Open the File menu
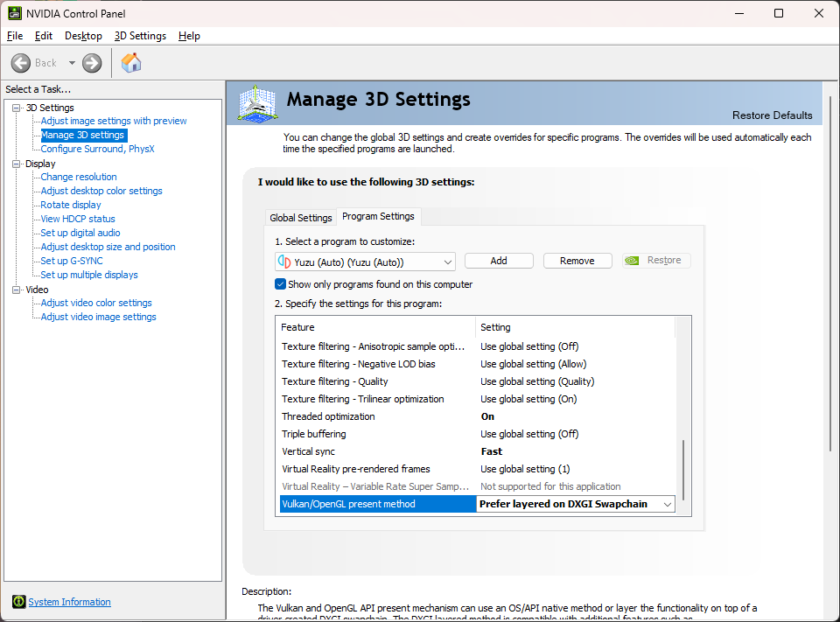Screen dimensions: 840x622 point(15,36)
